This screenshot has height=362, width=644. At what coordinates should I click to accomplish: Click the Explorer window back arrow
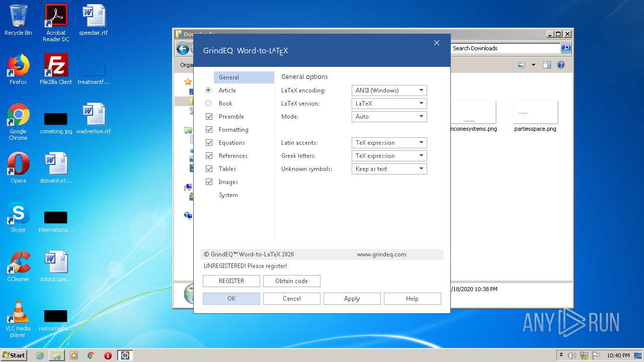[183, 49]
